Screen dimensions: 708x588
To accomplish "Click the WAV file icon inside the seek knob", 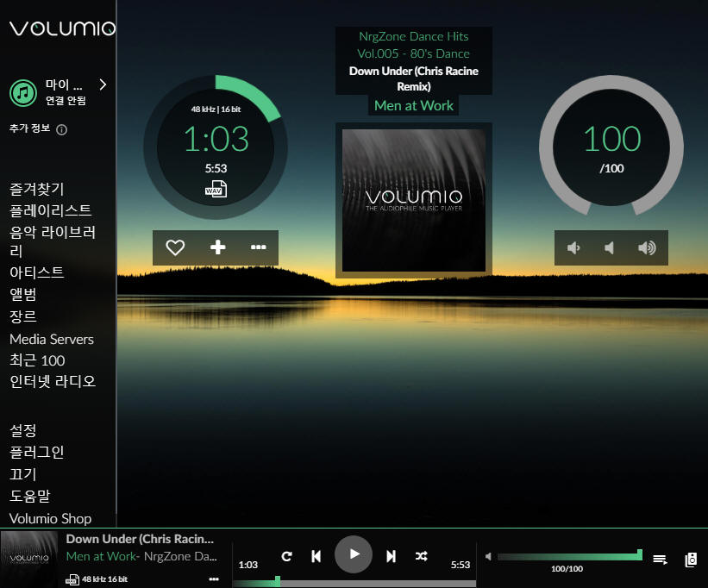I will 216,189.
